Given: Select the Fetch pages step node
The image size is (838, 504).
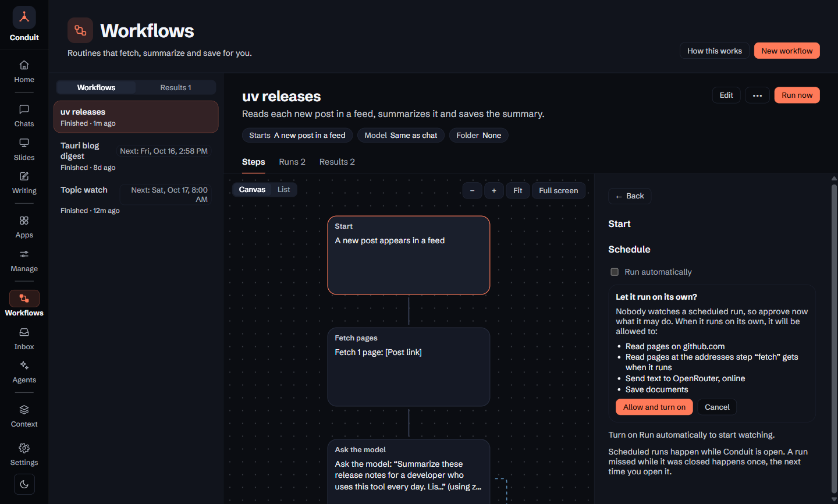Looking at the screenshot, I should click(x=409, y=367).
